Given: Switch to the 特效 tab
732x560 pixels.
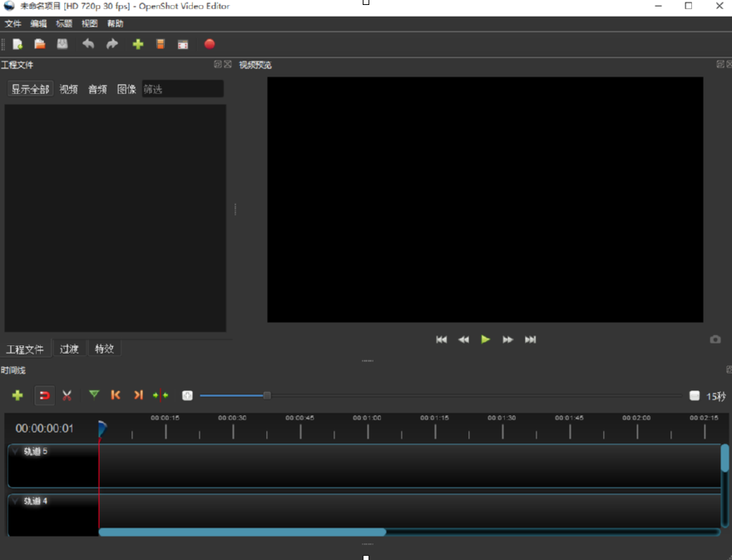Looking at the screenshot, I should tap(104, 349).
